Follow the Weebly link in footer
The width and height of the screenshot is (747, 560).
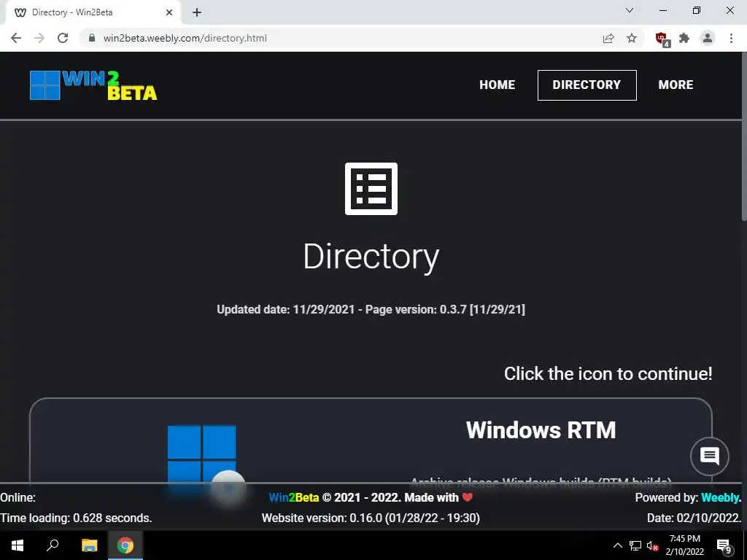pyautogui.click(x=720, y=497)
